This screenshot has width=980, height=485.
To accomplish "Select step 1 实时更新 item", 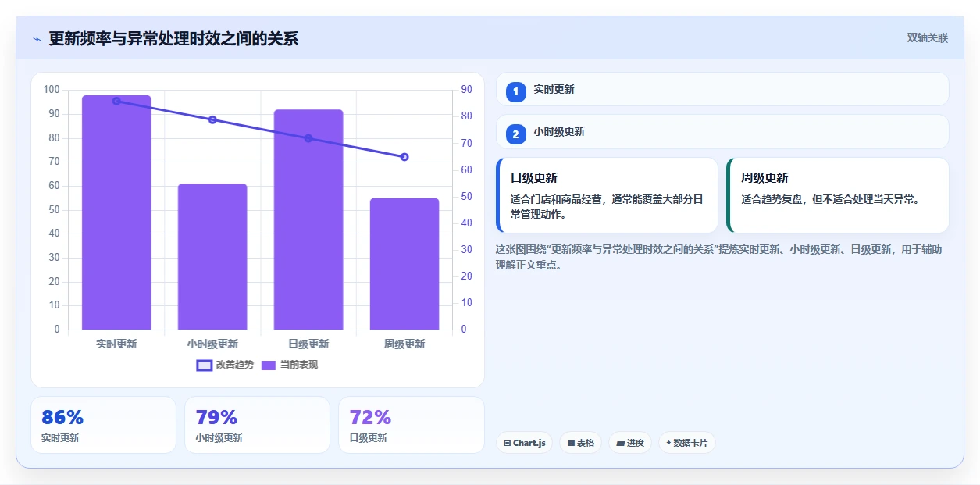I will [722, 89].
